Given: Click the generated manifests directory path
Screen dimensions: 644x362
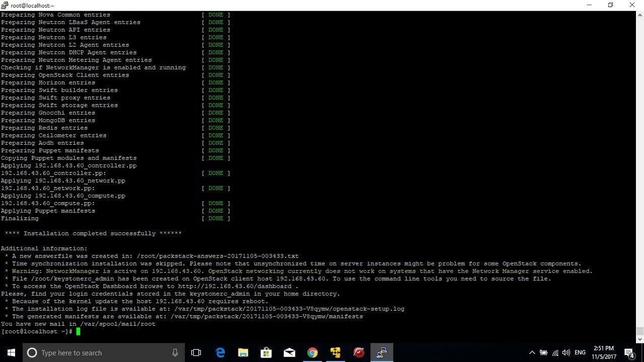Looking at the screenshot, I should pos(267,316).
